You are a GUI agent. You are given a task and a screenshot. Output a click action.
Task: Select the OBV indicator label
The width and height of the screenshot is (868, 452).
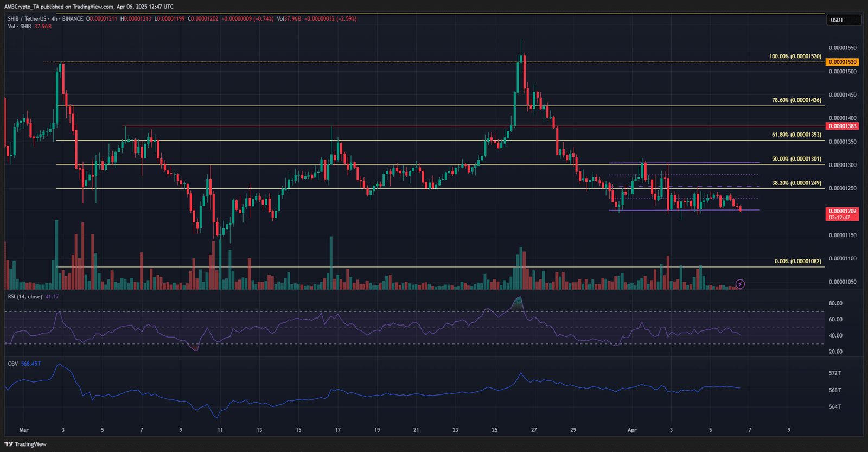coord(12,364)
